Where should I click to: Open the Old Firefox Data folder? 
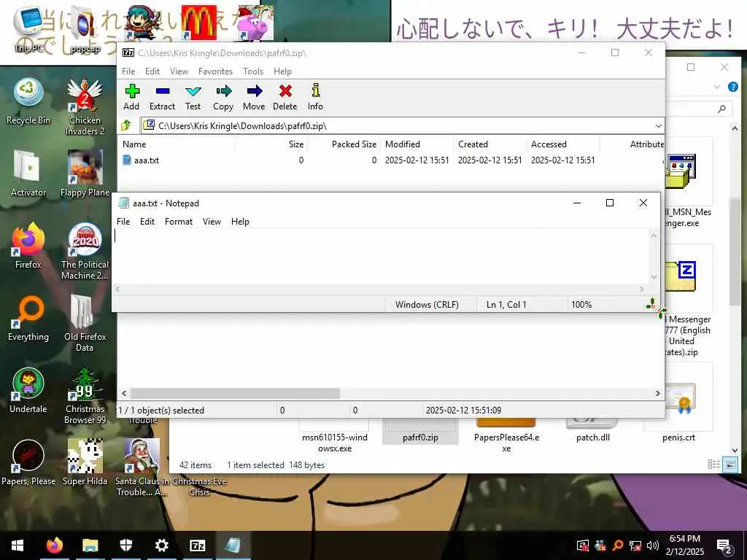click(x=85, y=324)
